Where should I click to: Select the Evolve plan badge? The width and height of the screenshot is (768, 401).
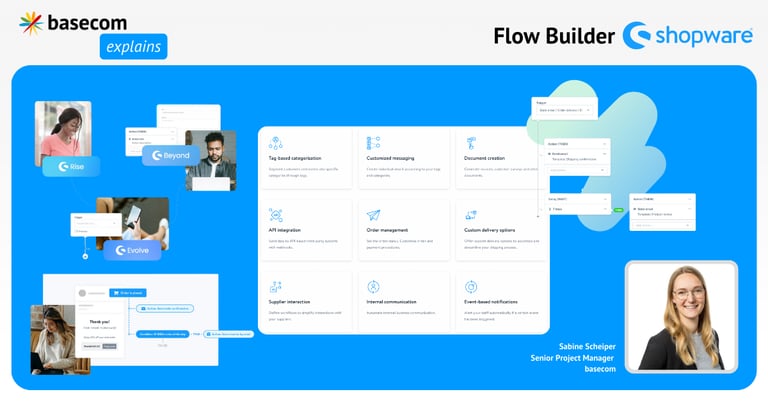(x=132, y=250)
